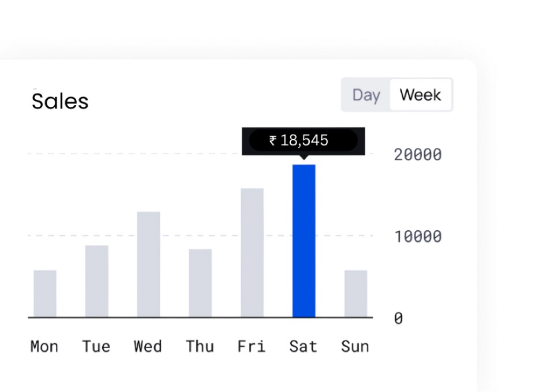Select the Fri day label

pos(252,346)
